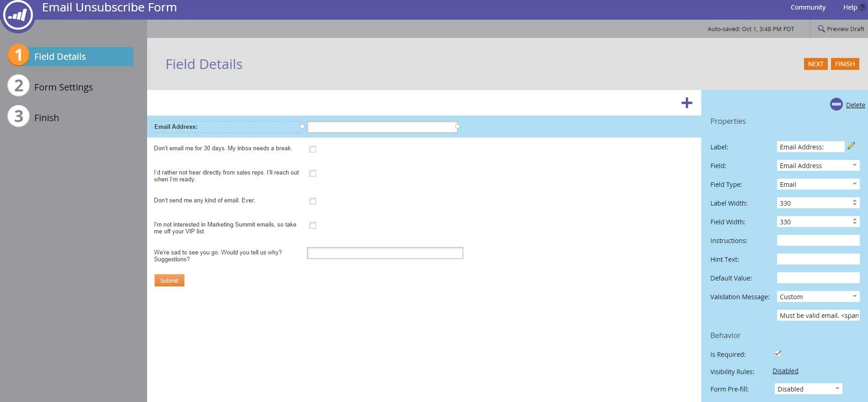Click the NEXT button
The height and width of the screenshot is (402, 868).
coord(815,64)
